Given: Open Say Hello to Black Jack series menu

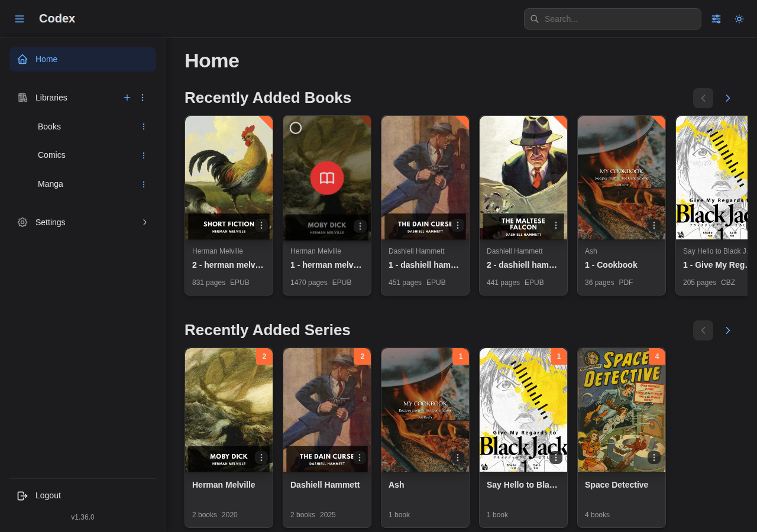Looking at the screenshot, I should 556,458.
